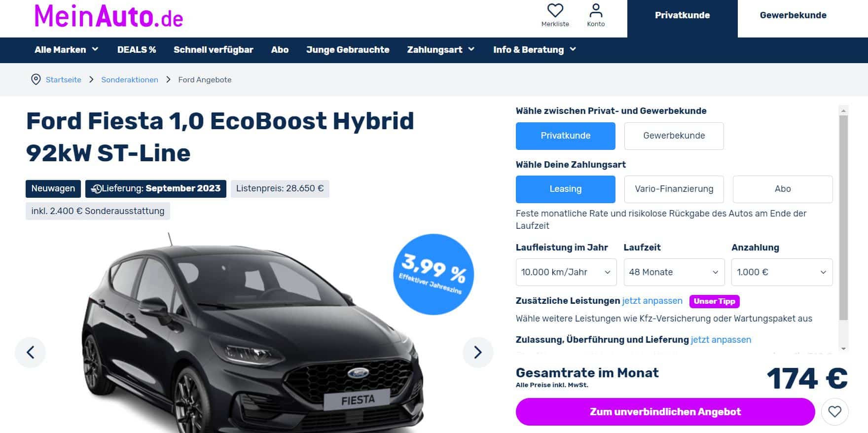Expand the Zahlungsart menu
Viewport: 868px width, 433px height.
(x=440, y=50)
